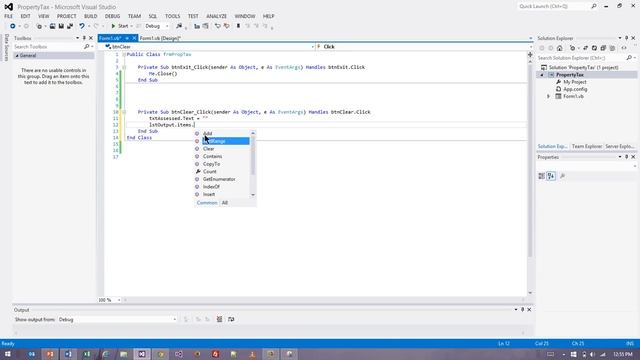This screenshot has width=640, height=360.
Task: Click the Save All toolbar icon
Action: pyautogui.click(x=70, y=26)
